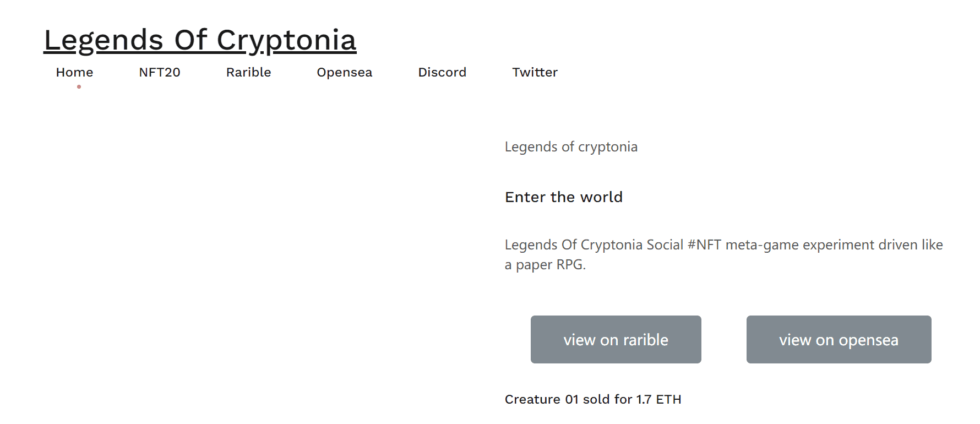Screen dimensions: 980x424
Task: Click the pink active-page indicator under Home
Action: (79, 86)
